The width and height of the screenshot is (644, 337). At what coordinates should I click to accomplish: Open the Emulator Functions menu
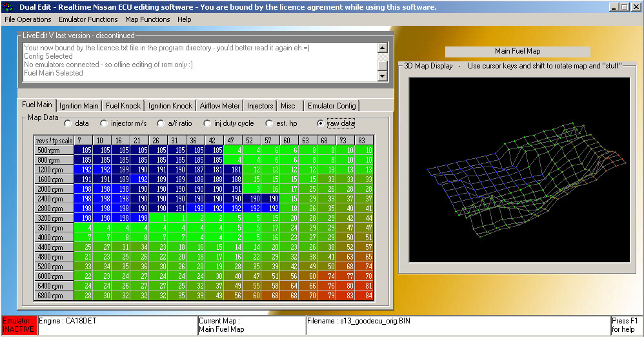point(88,19)
